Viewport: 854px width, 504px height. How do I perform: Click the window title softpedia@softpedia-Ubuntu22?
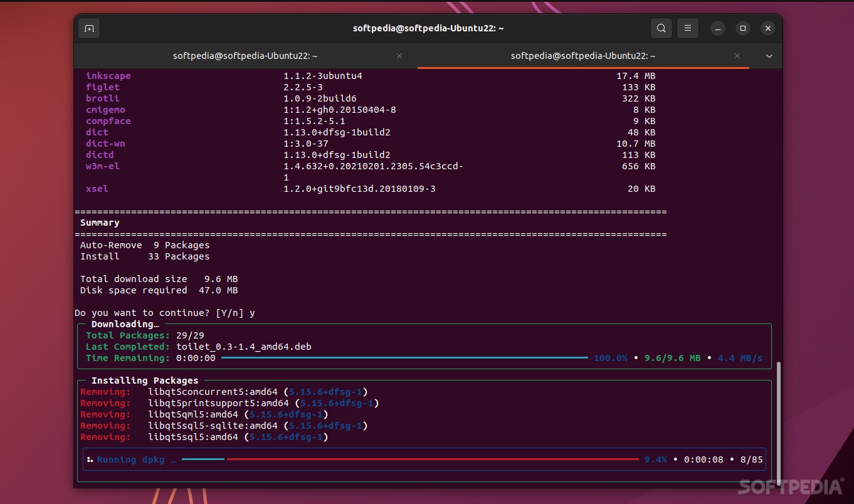tap(428, 28)
